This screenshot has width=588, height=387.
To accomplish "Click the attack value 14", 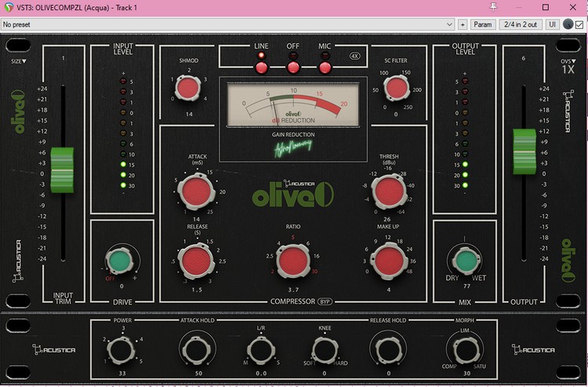I will (196, 219).
